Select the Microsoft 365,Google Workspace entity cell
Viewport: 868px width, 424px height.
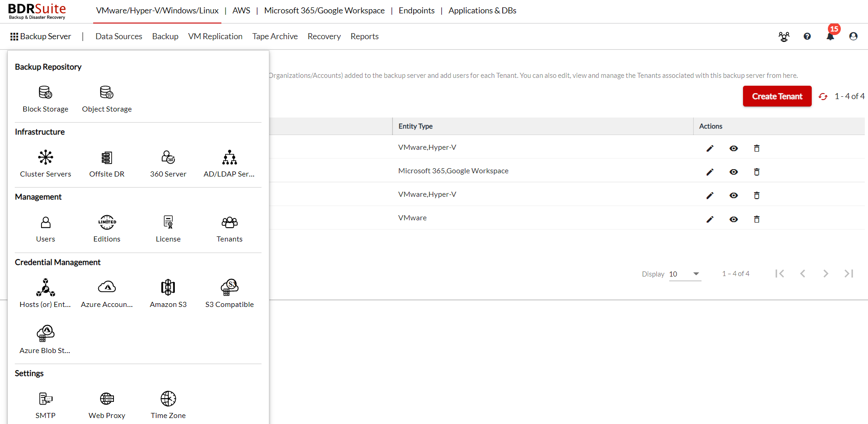pos(453,171)
